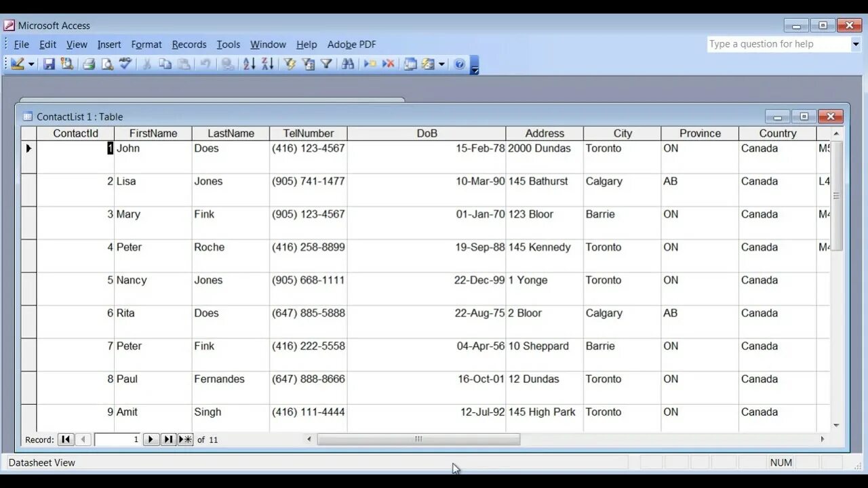Click the Insert Hyperlink icon
Screen dimensions: 868x488
click(228, 64)
